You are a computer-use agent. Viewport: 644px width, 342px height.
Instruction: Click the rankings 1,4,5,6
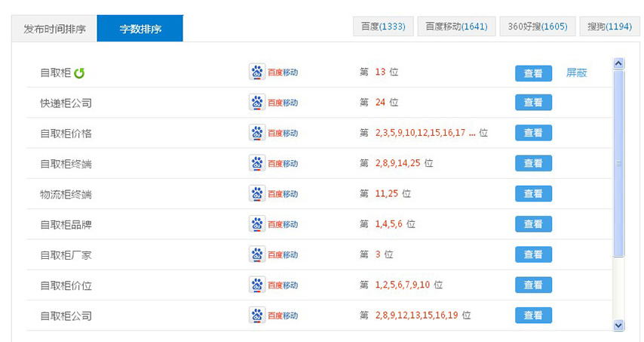(x=388, y=224)
